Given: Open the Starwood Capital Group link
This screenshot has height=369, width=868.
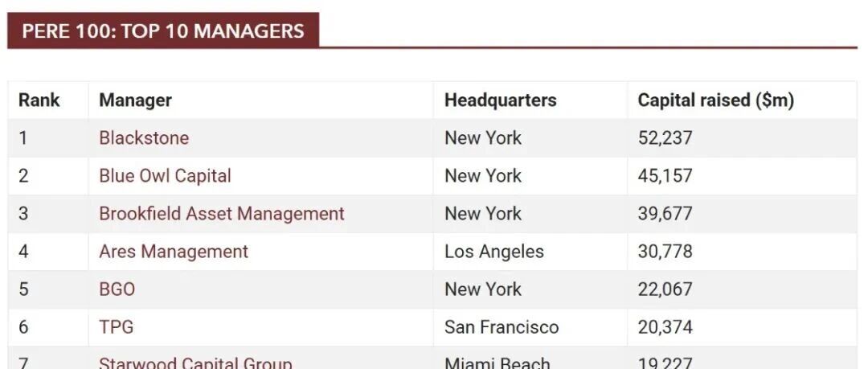Looking at the screenshot, I should coord(195,363).
